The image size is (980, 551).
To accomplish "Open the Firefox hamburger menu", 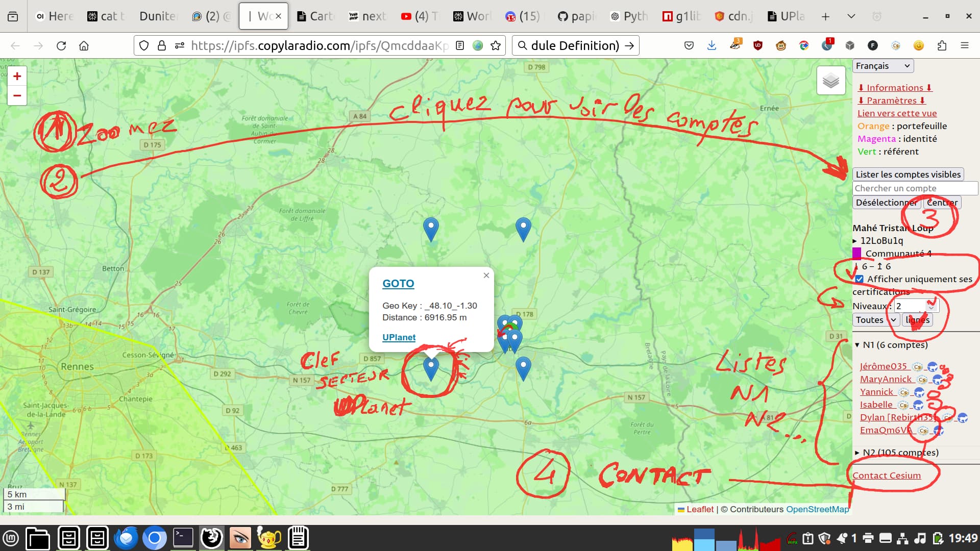I will 965,46.
